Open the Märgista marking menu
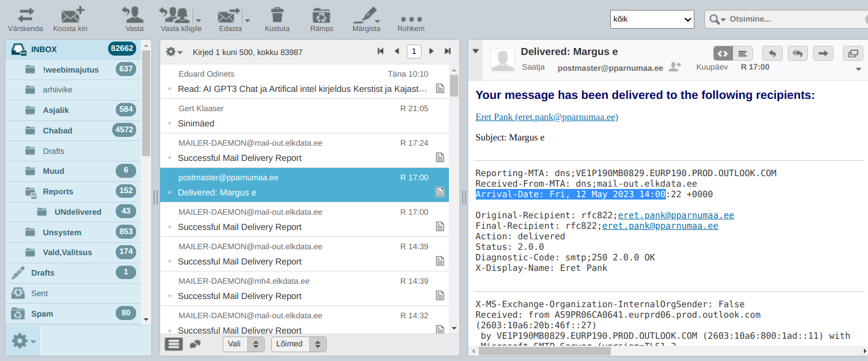The image size is (868, 361). click(x=366, y=19)
